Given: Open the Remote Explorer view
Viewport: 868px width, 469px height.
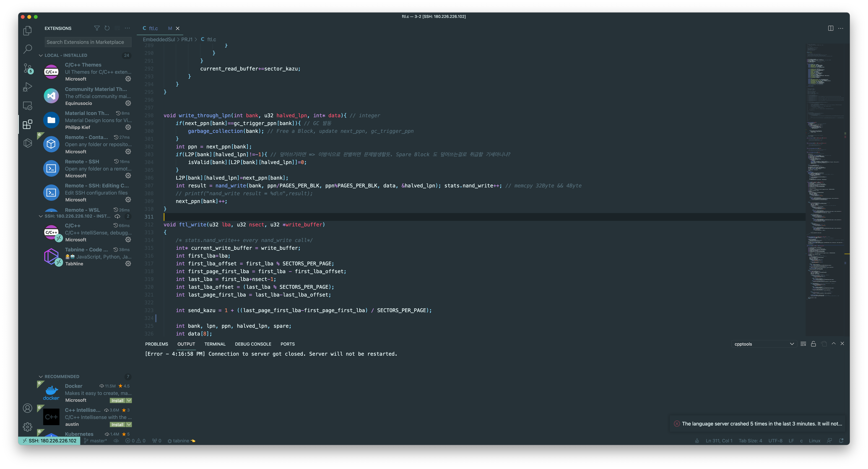Looking at the screenshot, I should pos(27,106).
